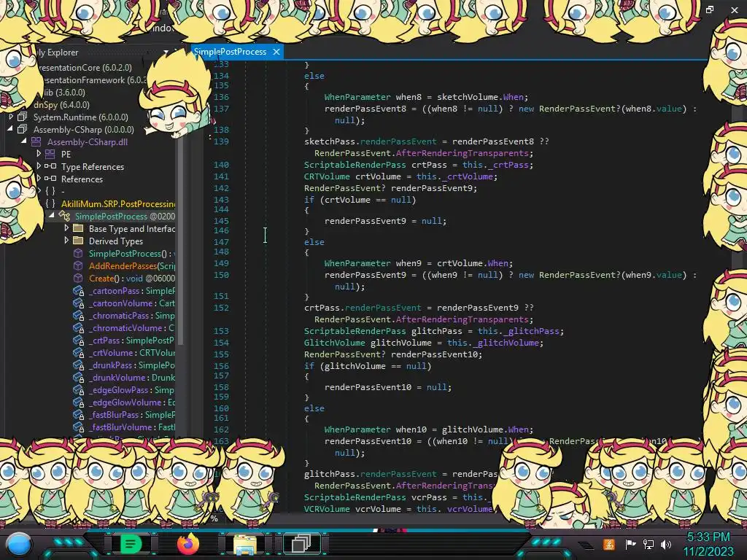Follow the this._crtVolume reference in code

[x=457, y=176]
